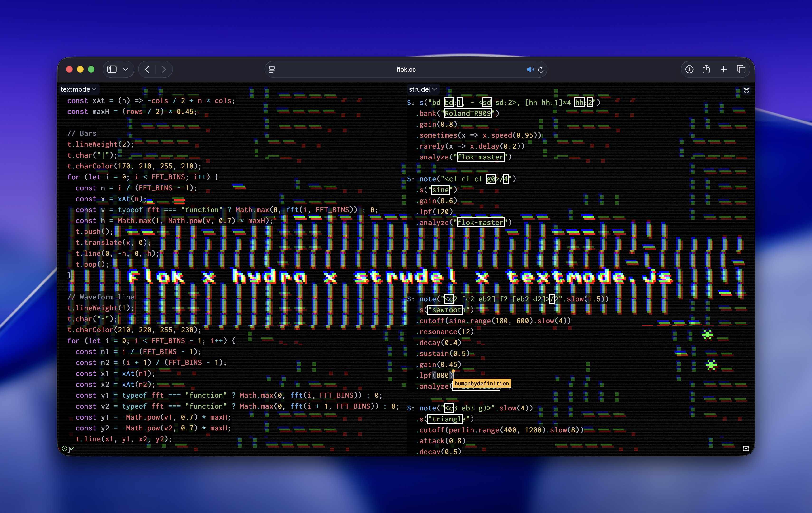Expand the chevron next to the sidebar icon

(126, 69)
